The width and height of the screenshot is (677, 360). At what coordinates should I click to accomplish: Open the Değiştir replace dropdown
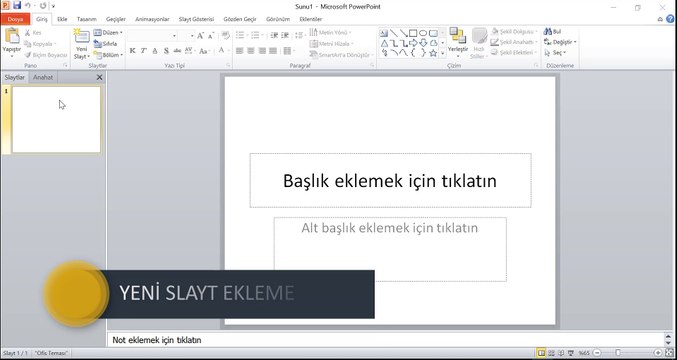[x=560, y=42]
